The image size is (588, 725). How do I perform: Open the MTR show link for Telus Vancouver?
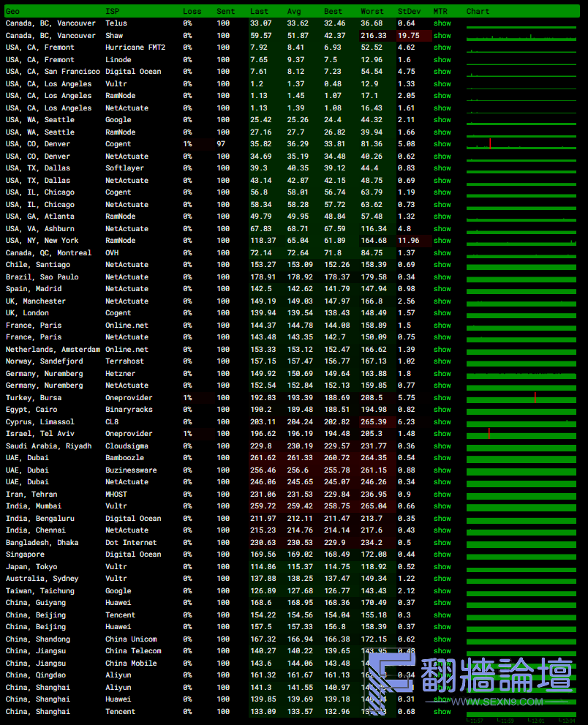click(x=442, y=23)
